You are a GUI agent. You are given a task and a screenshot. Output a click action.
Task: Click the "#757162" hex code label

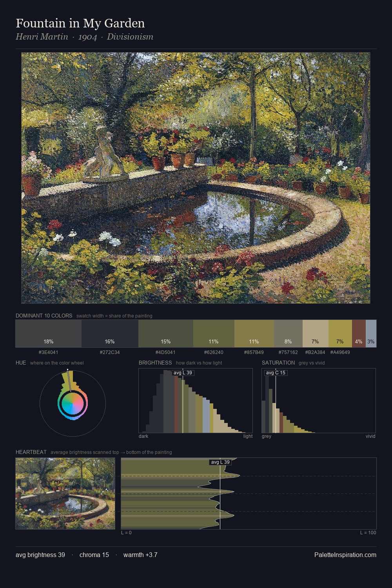(x=288, y=352)
